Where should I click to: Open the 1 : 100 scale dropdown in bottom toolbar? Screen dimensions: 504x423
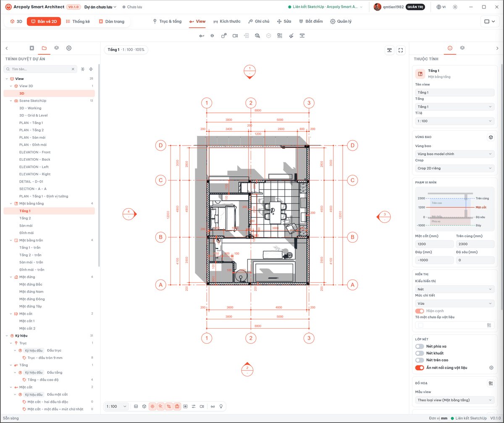tap(117, 406)
